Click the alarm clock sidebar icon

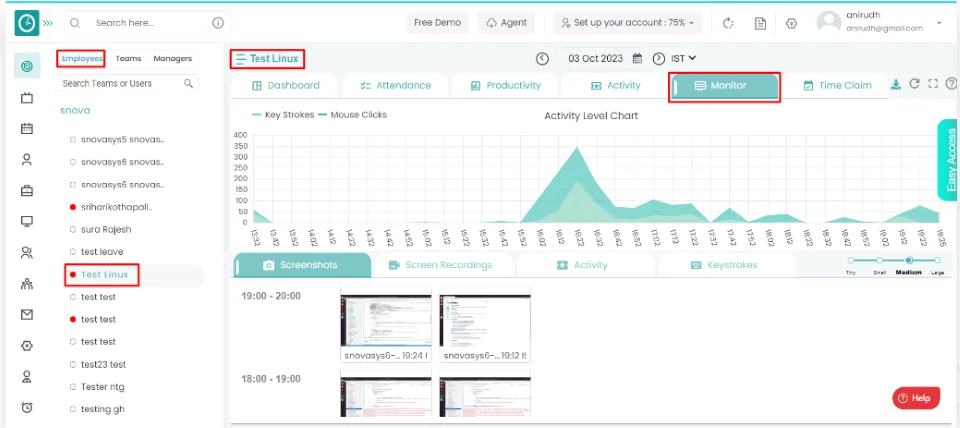pos(27,407)
